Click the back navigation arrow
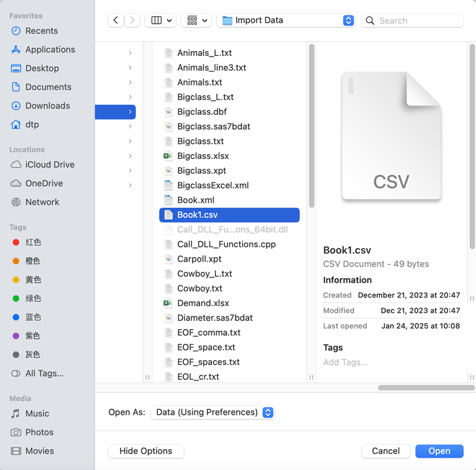The image size is (476, 470). (116, 20)
